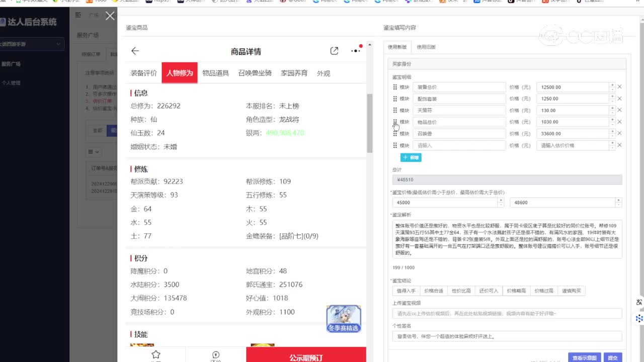The image size is (644, 362).
Task: Click the 提交 submit button
Action: coord(612,357)
